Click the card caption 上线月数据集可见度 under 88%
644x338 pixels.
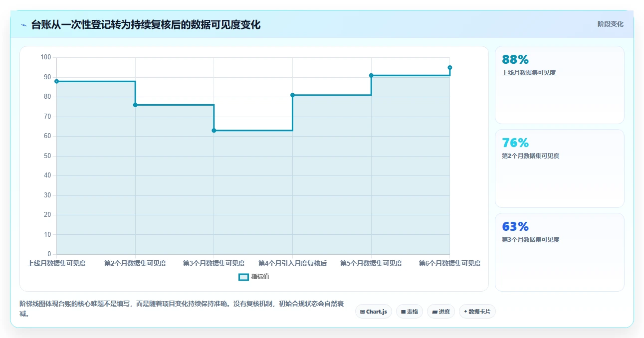pyautogui.click(x=529, y=73)
